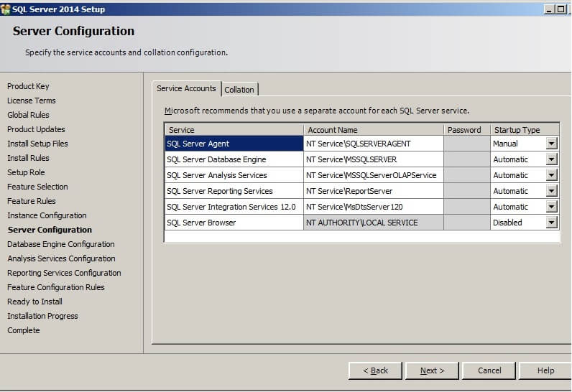Open Startup Type dropdown for Integration Services
Viewport: 572px width, 392px height.
pos(551,207)
